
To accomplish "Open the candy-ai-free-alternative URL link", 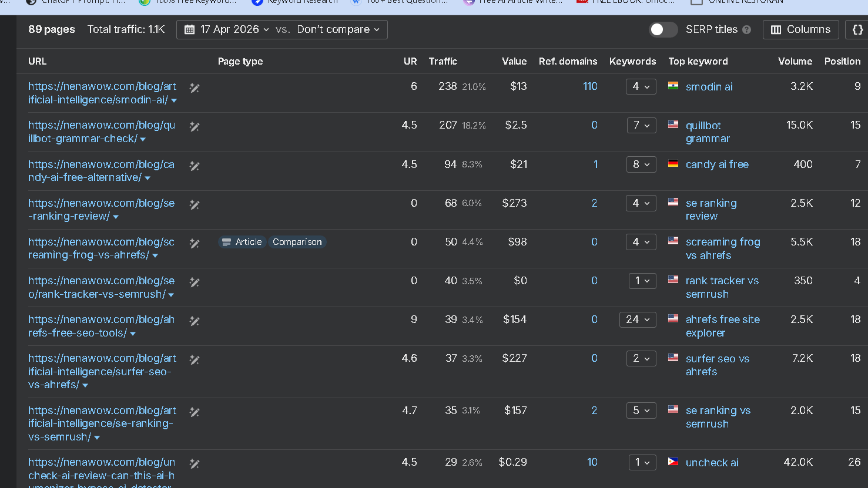I will [101, 171].
